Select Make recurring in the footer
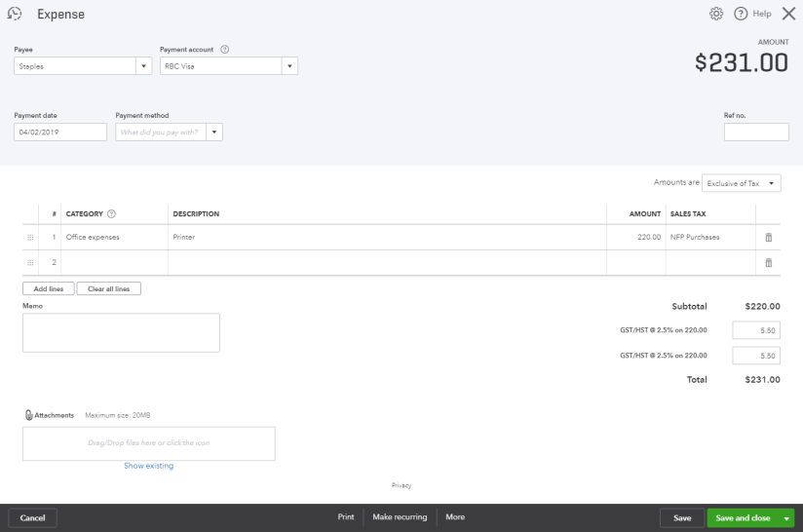The height and width of the screenshot is (532, 803). pyautogui.click(x=400, y=517)
